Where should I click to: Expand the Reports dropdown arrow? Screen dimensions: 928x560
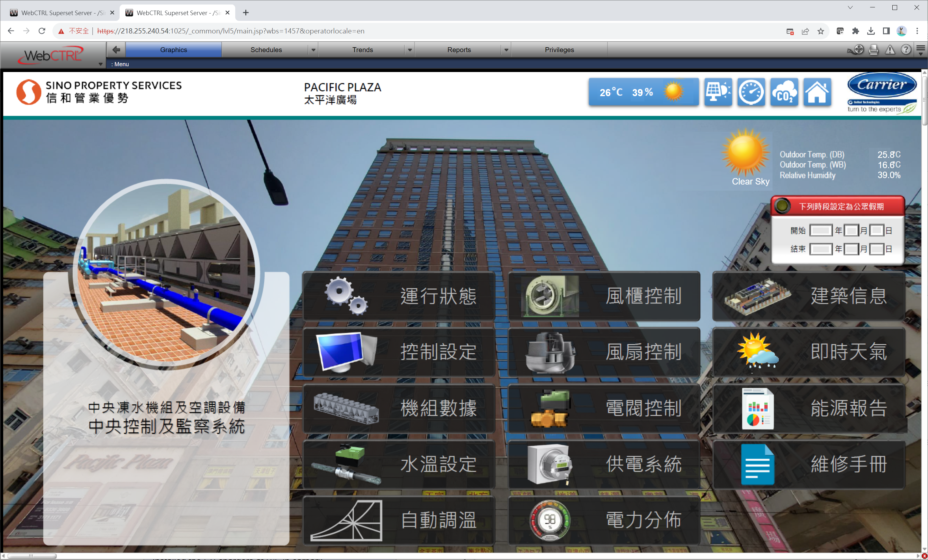(x=506, y=50)
